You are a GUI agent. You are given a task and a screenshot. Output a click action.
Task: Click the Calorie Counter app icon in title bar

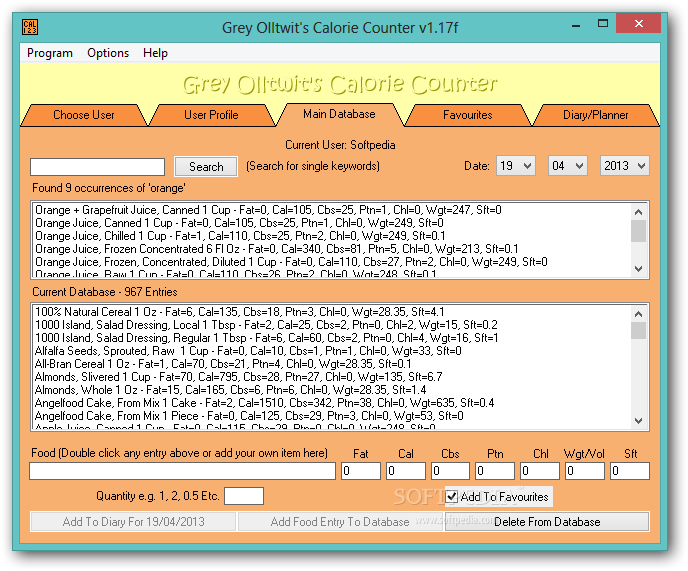(x=30, y=27)
